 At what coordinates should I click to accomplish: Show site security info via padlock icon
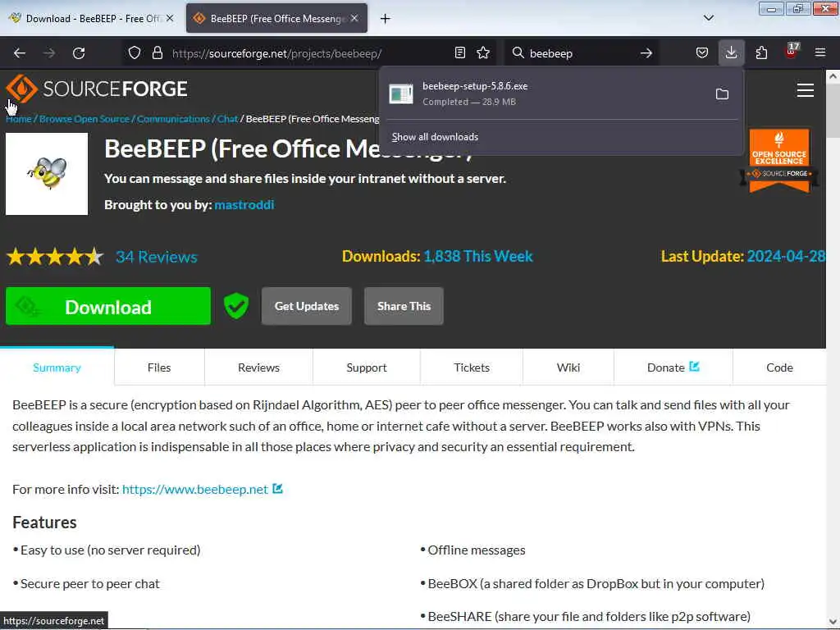tap(157, 53)
